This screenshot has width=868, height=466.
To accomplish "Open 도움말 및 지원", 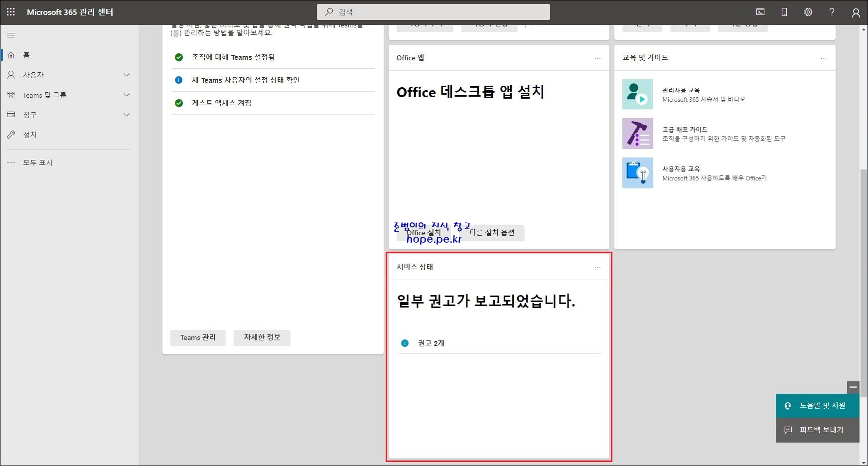I will point(817,406).
